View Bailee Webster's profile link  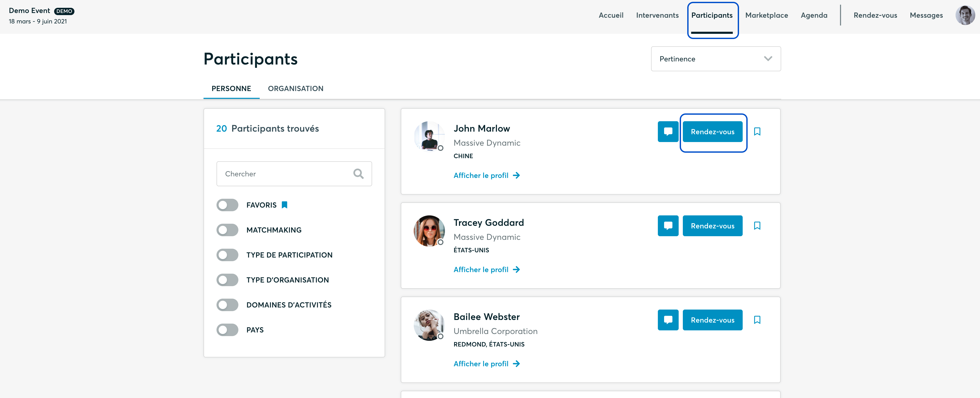click(x=487, y=364)
